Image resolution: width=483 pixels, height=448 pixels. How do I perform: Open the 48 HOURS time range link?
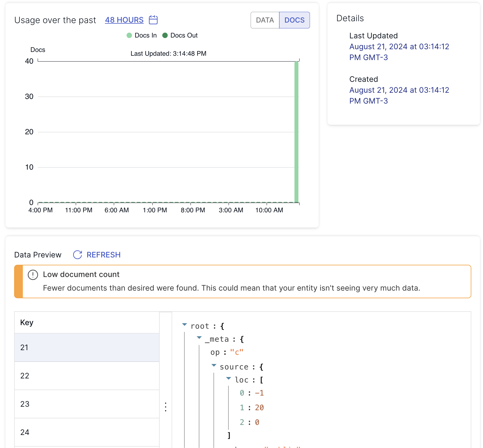tap(124, 20)
